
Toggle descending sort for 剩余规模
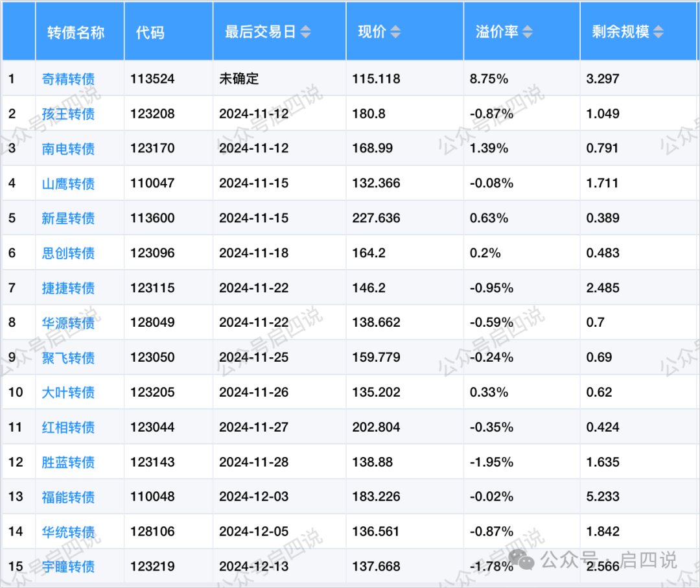659,34
